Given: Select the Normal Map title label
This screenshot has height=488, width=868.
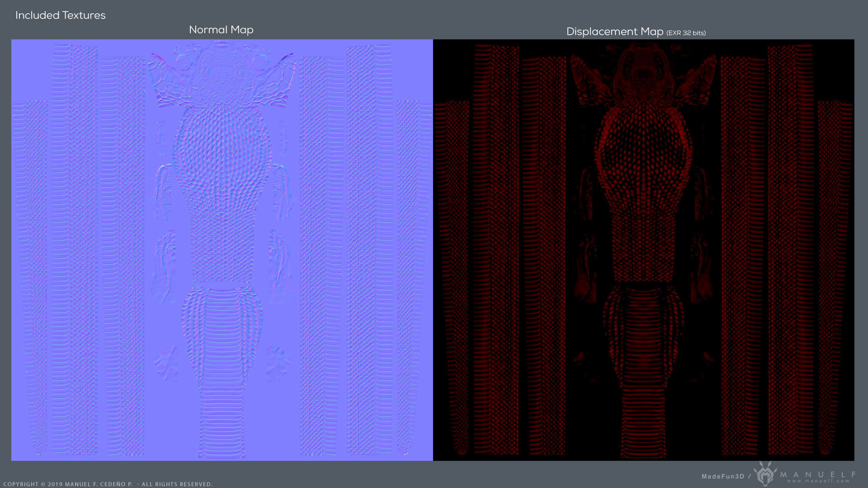Looking at the screenshot, I should pos(221,30).
